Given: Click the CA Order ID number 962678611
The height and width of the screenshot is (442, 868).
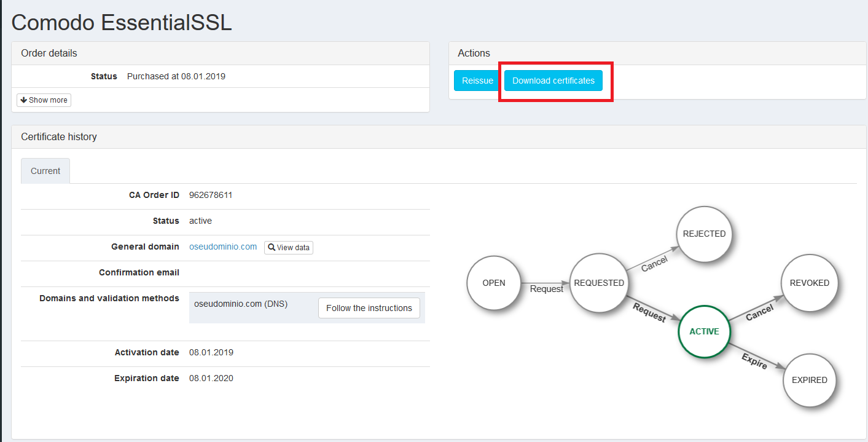Looking at the screenshot, I should tap(211, 195).
